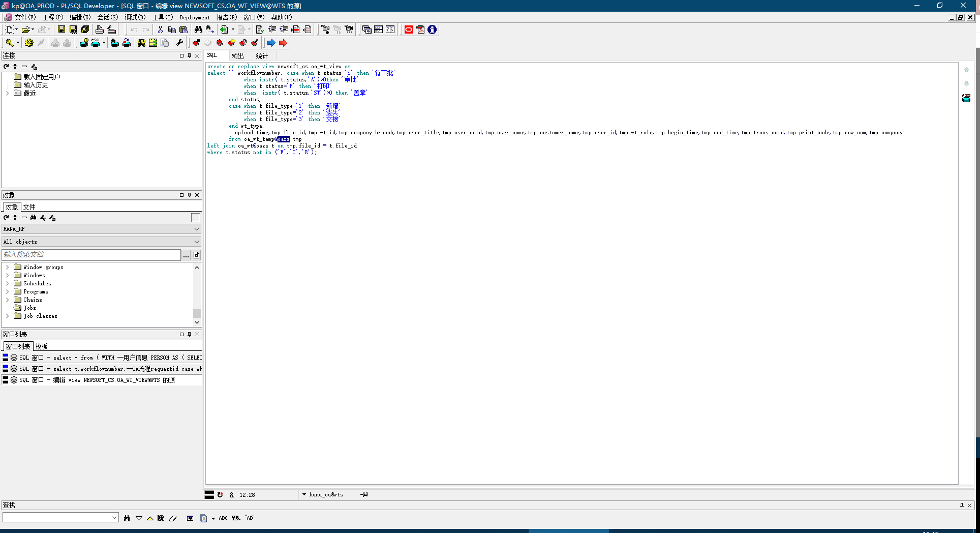Screen dimensions: 980x533
Task: Click the Explain Plan checklist icon
Action: [153, 43]
